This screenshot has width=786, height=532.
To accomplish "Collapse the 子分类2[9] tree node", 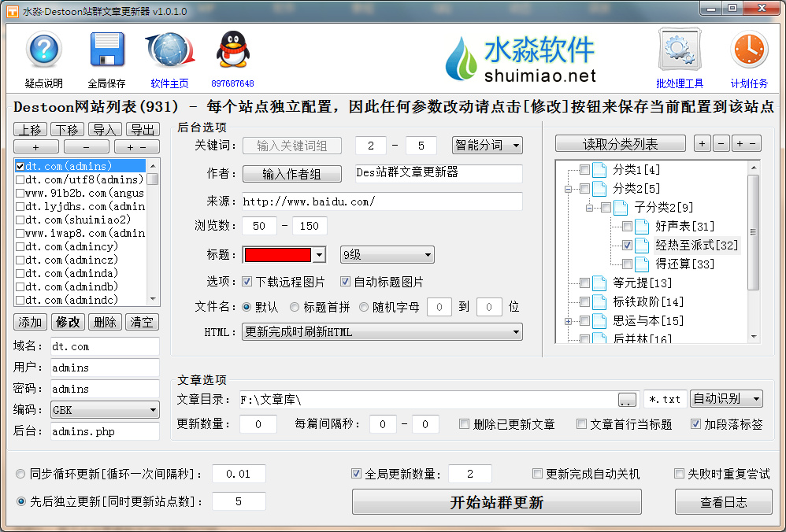I will [x=589, y=208].
